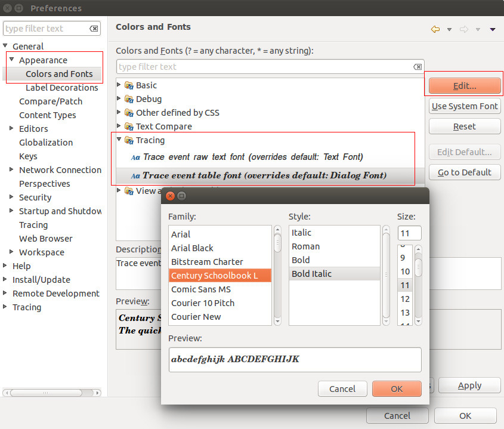504x429 pixels.
Task: Click the Size value input showing 11
Action: click(409, 233)
